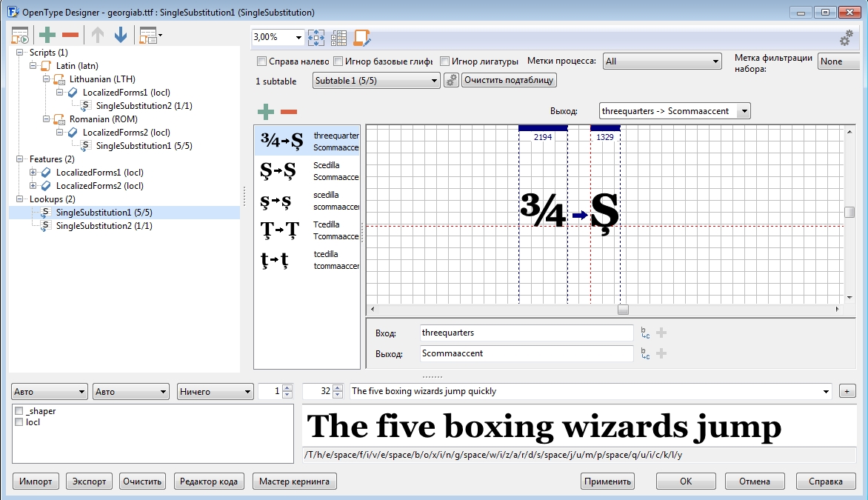Image resolution: width=868 pixels, height=500 pixels.
Task: Click the Latin (latn) script icon
Action: click(x=47, y=66)
